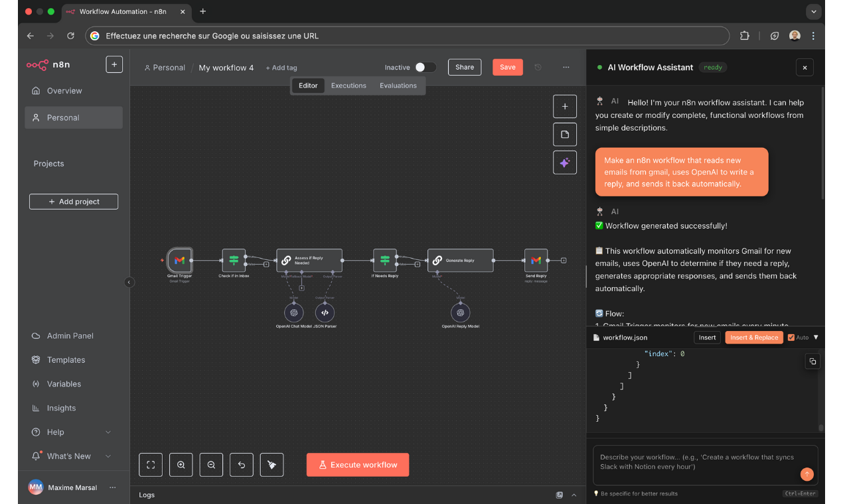The image size is (843, 504).
Task: Select the JSON Parser node
Action: [x=325, y=313]
